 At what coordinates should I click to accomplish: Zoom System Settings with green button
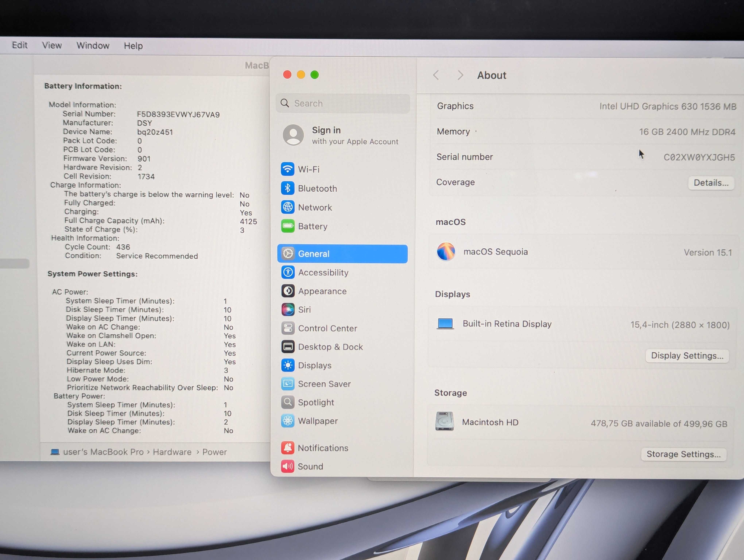pyautogui.click(x=315, y=75)
